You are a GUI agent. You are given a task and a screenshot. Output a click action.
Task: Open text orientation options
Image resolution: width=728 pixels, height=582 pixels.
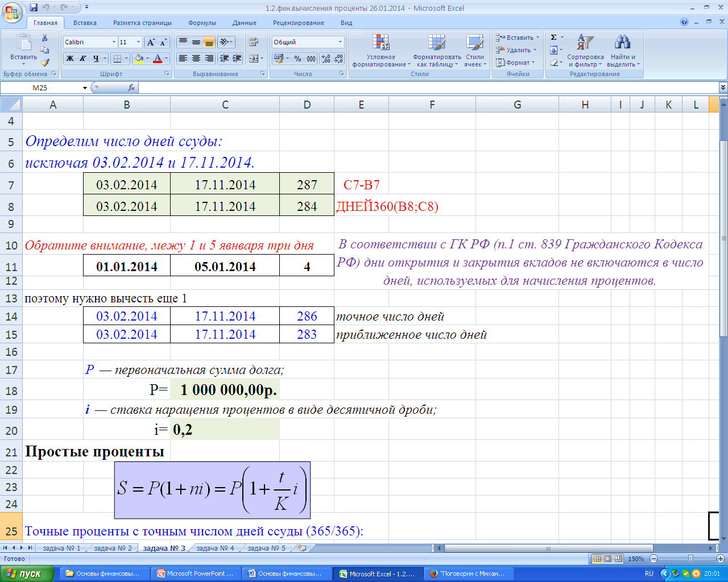click(x=225, y=42)
